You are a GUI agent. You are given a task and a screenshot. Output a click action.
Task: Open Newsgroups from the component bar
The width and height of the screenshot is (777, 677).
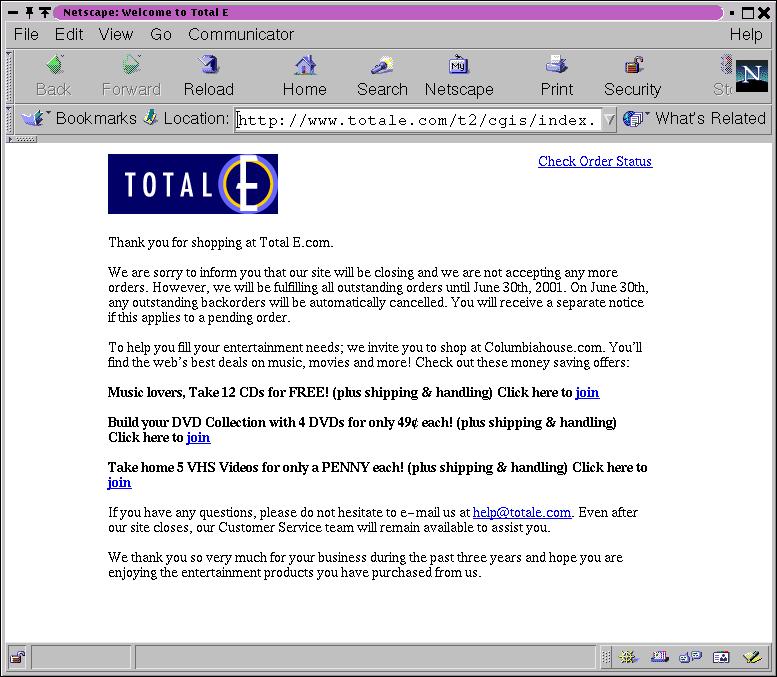(x=690, y=657)
